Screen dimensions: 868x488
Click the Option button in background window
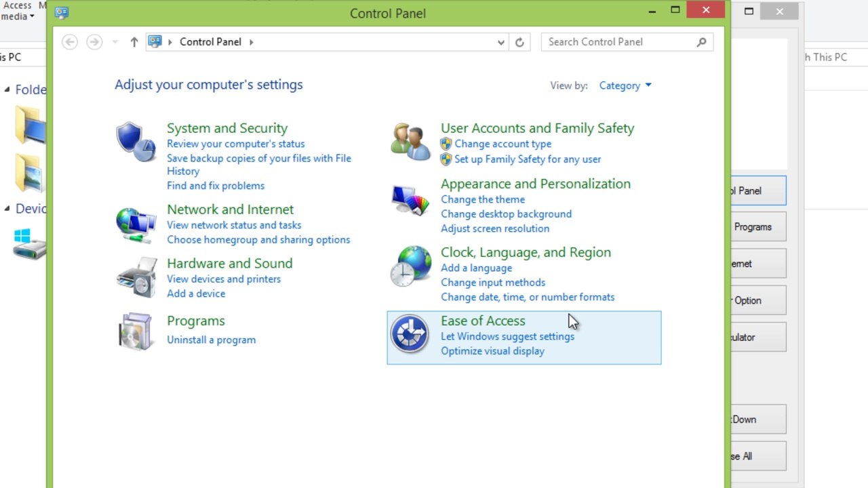pos(758,300)
